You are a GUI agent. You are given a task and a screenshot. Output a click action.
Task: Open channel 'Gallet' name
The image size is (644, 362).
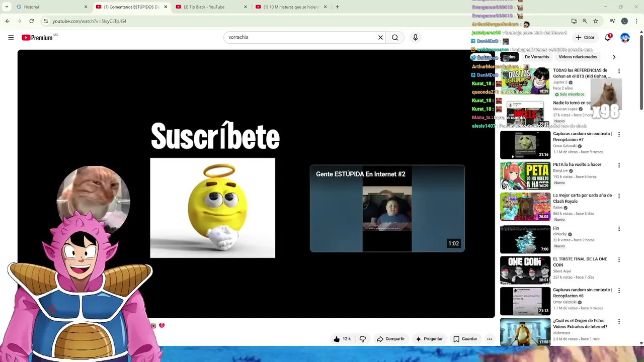(x=558, y=208)
